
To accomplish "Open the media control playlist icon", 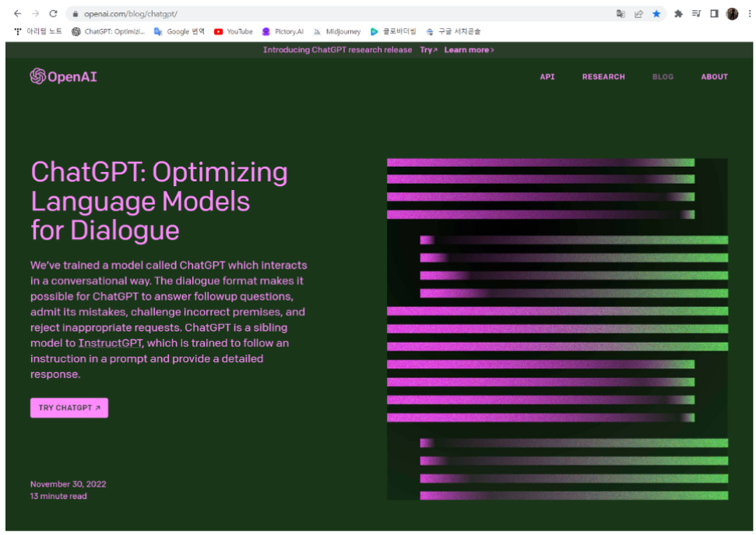I will tap(696, 14).
